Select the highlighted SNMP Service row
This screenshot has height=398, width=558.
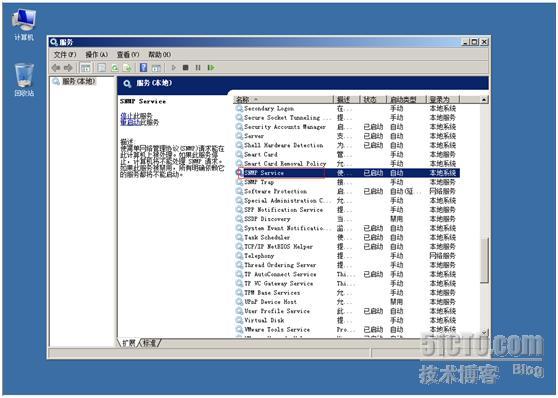click(347, 173)
